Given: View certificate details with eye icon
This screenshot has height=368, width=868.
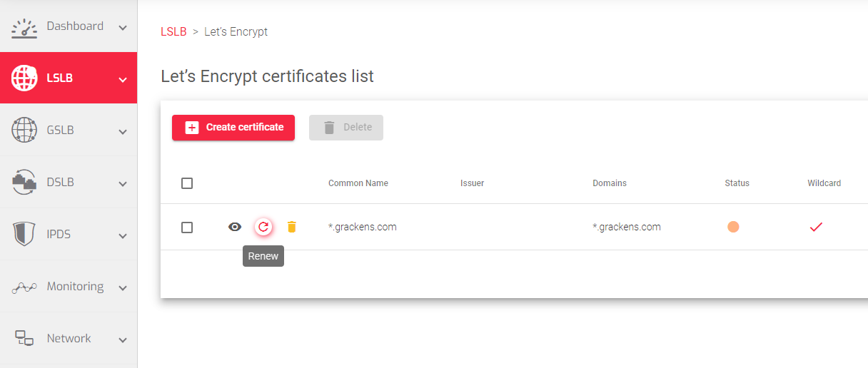Looking at the screenshot, I should (235, 227).
